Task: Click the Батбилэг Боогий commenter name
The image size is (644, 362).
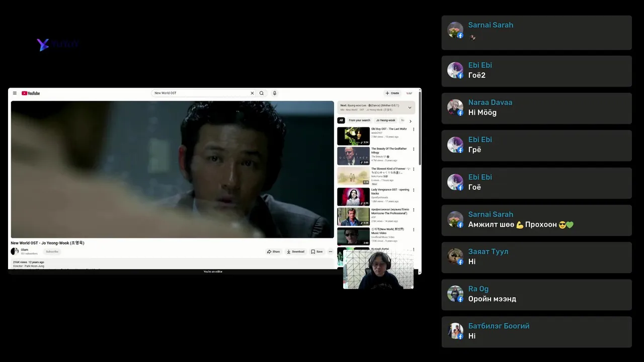Action: (499, 326)
